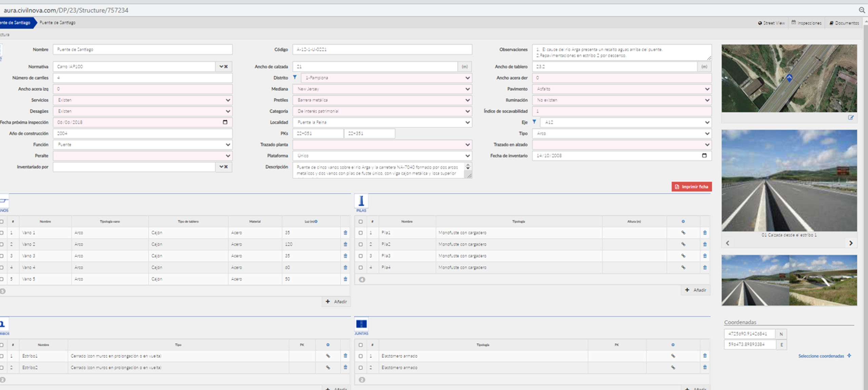Open the Servicios dropdown
The image size is (868, 390).
[x=143, y=100]
